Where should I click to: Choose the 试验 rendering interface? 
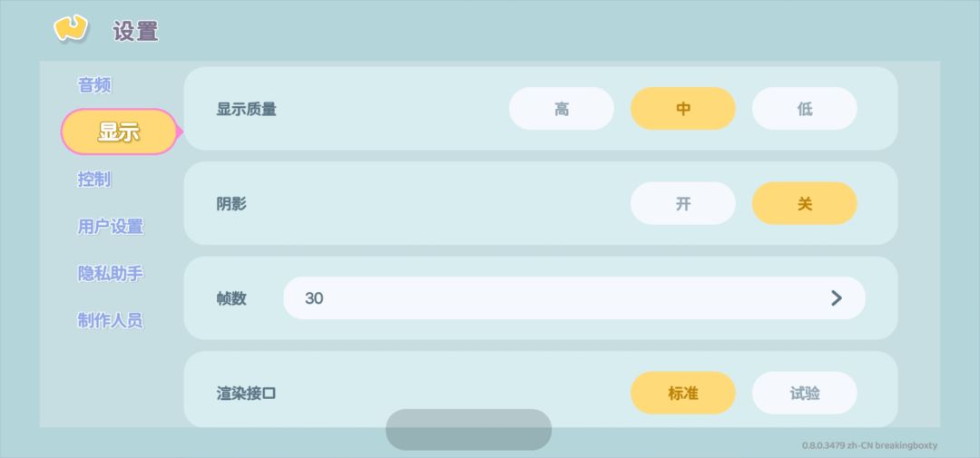804,393
